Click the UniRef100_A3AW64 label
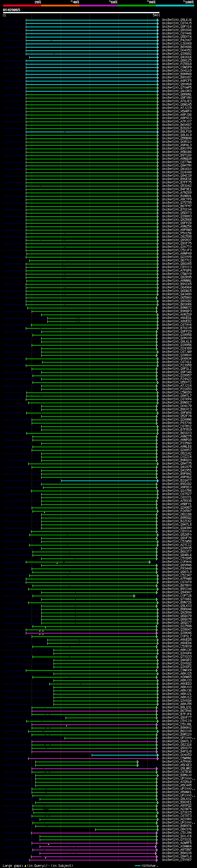This screenshot has height=868, width=197. pos(177,846)
